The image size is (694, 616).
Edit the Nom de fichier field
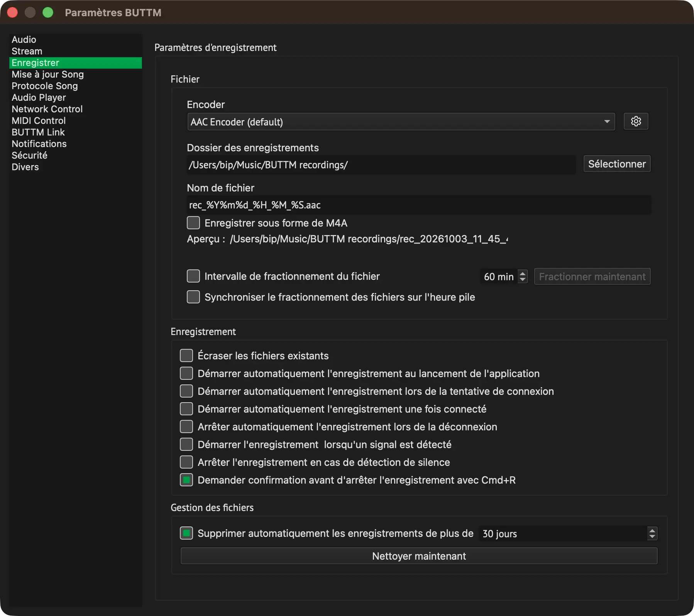(419, 205)
